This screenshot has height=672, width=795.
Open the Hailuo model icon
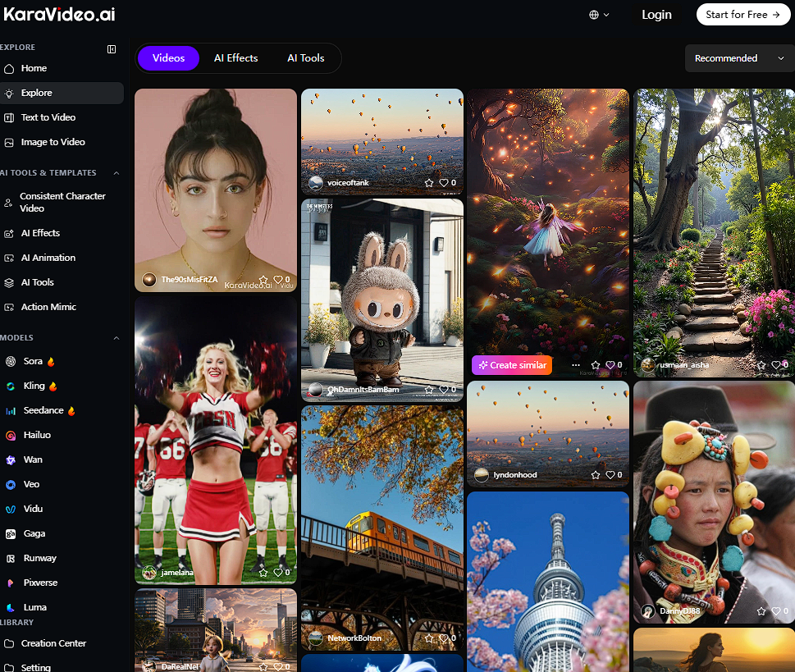(x=11, y=436)
